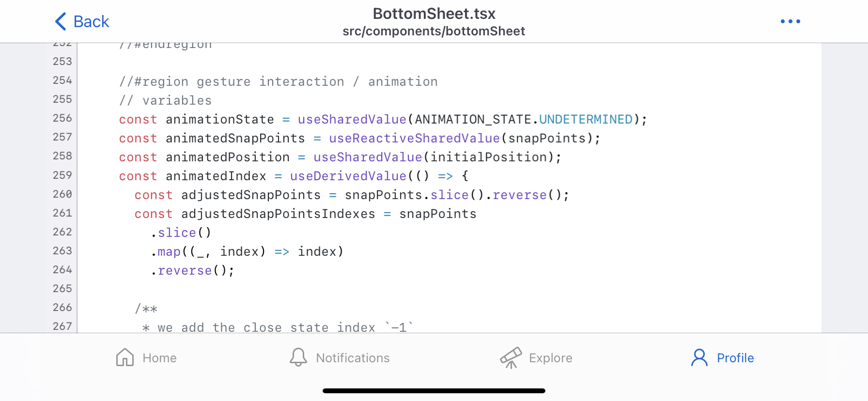
Task: Tap the src/components/bottomSheet path text
Action: point(434,31)
